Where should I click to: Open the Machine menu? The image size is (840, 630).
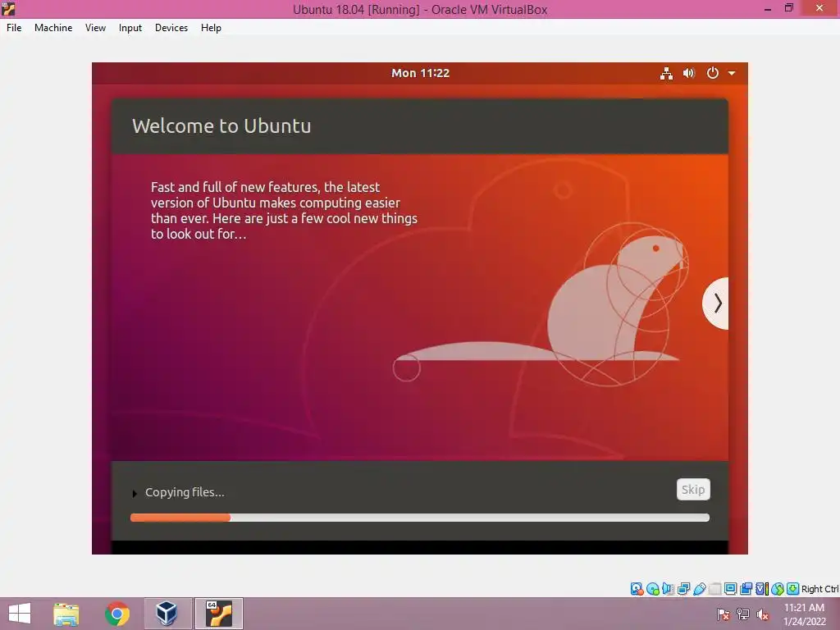(x=53, y=28)
